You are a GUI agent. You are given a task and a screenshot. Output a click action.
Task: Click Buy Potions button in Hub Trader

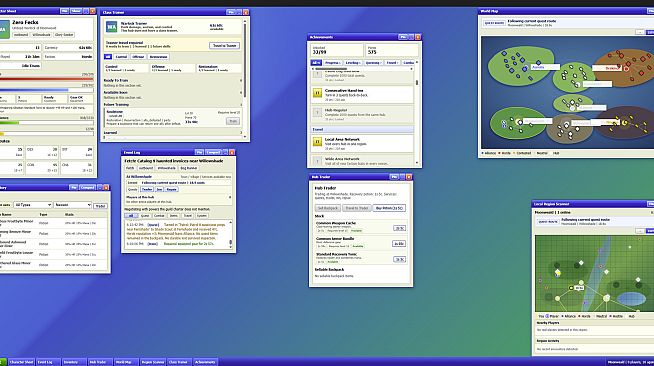coord(389,208)
